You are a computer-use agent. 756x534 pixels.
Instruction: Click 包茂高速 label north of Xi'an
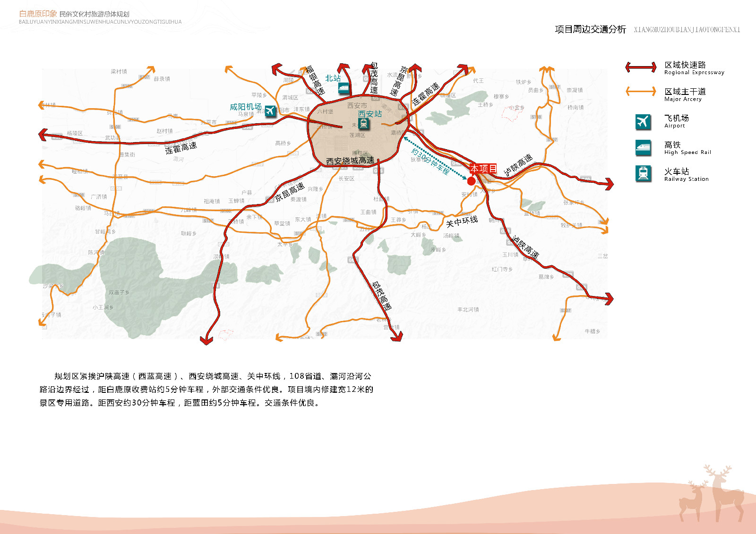click(374, 78)
